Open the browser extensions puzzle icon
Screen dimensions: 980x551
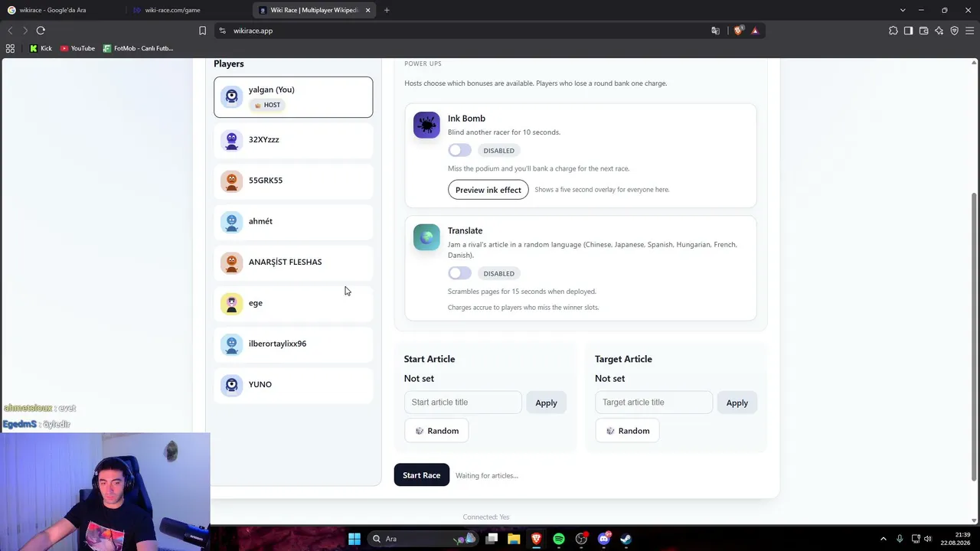893,31
